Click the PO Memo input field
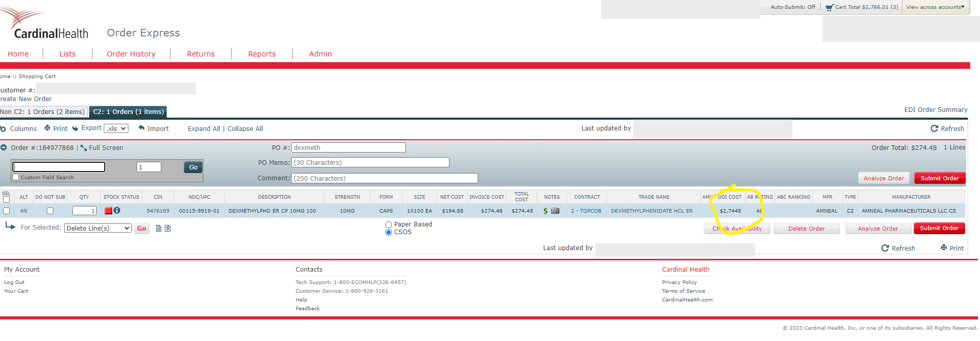The height and width of the screenshot is (341, 980). (x=370, y=162)
